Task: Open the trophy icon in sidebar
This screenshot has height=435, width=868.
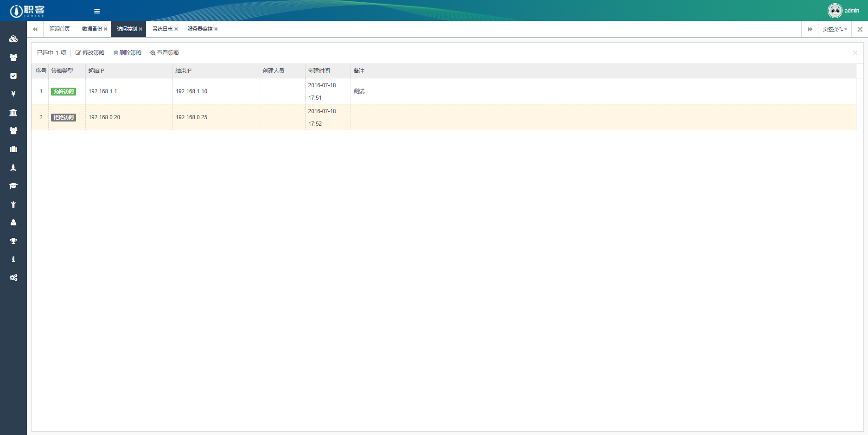Action: point(13,241)
